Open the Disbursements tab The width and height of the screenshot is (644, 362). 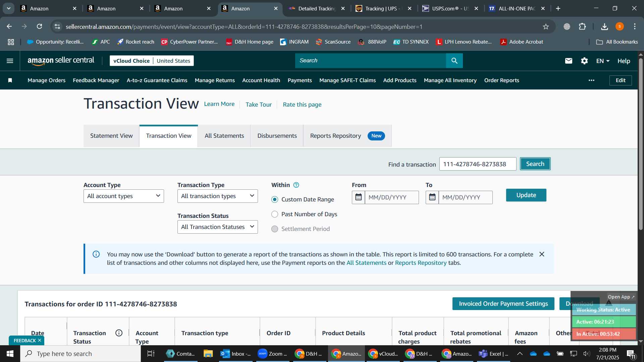(x=277, y=136)
